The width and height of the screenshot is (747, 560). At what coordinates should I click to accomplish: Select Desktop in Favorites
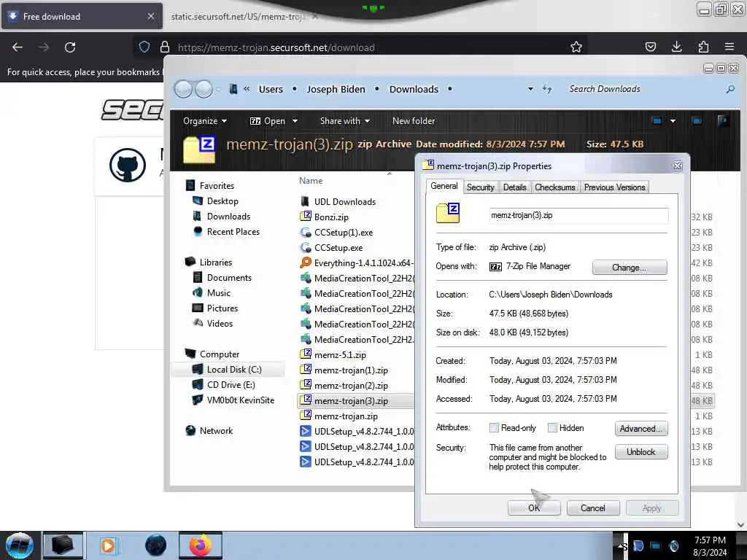pos(222,201)
